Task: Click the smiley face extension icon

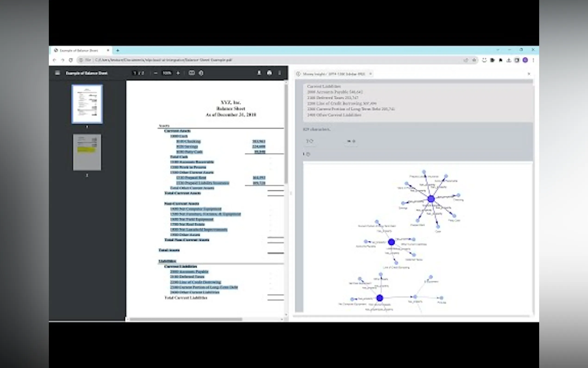Action: pyautogui.click(x=484, y=60)
